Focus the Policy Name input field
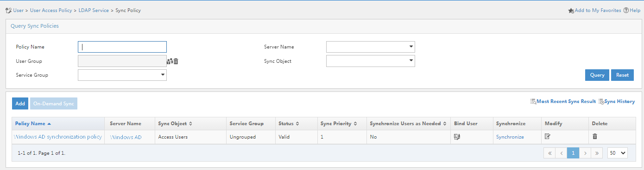 pos(122,47)
